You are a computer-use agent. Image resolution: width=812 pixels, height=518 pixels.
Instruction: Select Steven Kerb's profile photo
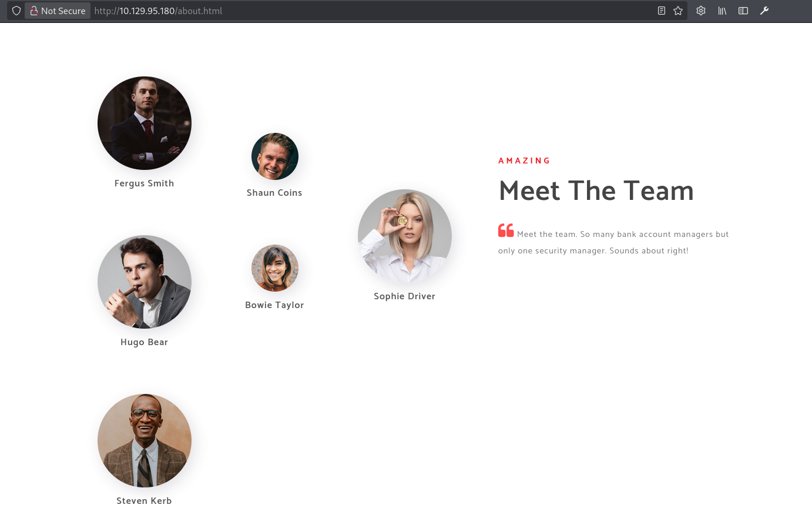(x=145, y=441)
